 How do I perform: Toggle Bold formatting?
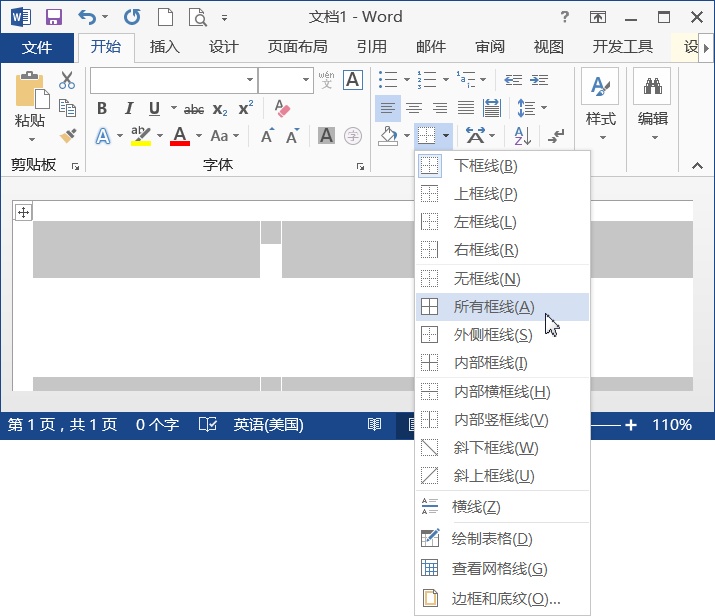click(102, 109)
